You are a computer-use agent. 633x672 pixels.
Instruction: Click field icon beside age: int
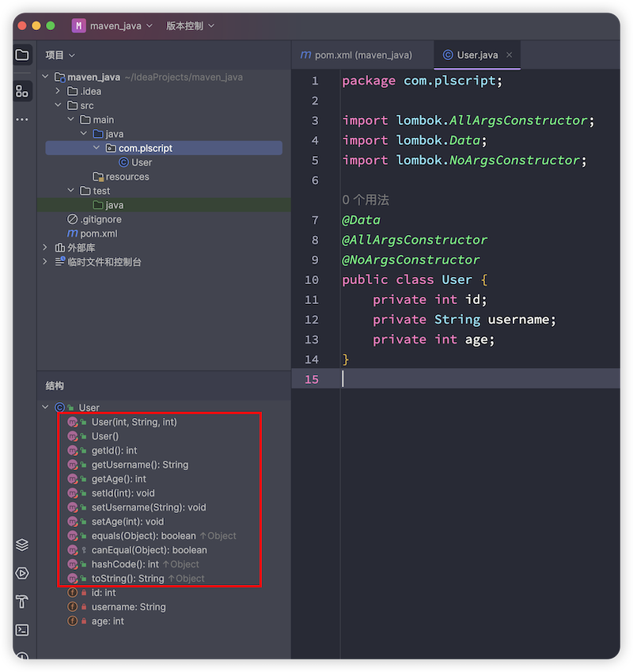point(72,621)
